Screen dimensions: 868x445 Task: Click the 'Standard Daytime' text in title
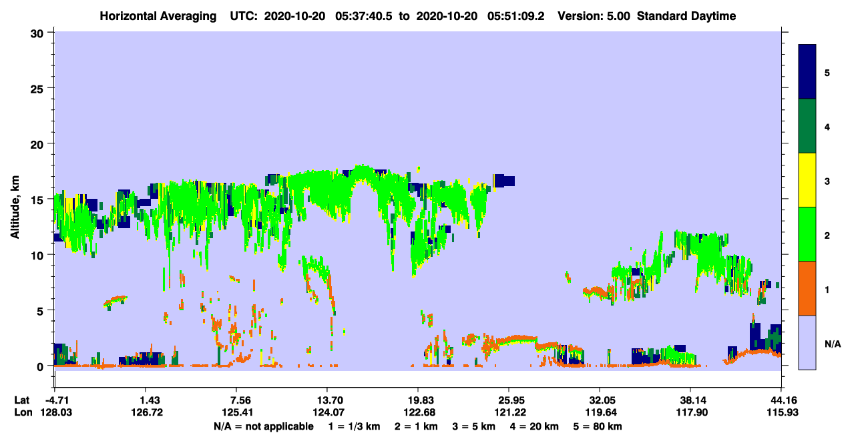[x=686, y=16]
